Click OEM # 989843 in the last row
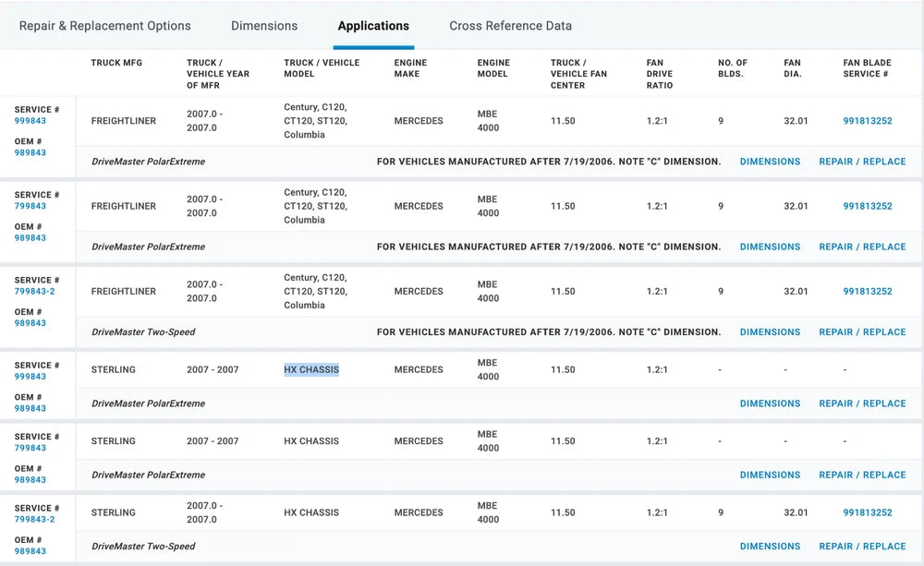 (30, 551)
